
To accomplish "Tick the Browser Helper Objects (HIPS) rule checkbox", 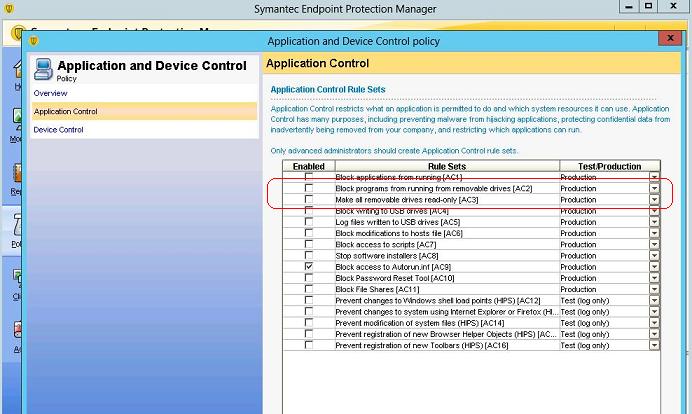I will tap(309, 334).
